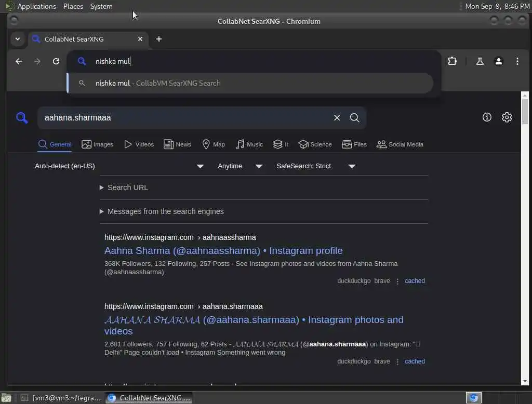This screenshot has height=404, width=532.
Task: Click the aahana.sharmaaa search input field
Action: (187, 118)
